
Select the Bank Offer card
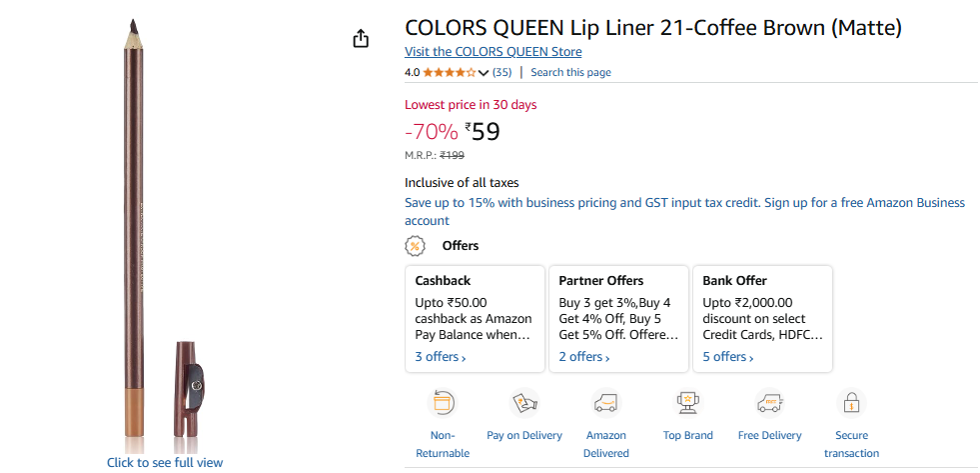pyautogui.click(x=762, y=319)
